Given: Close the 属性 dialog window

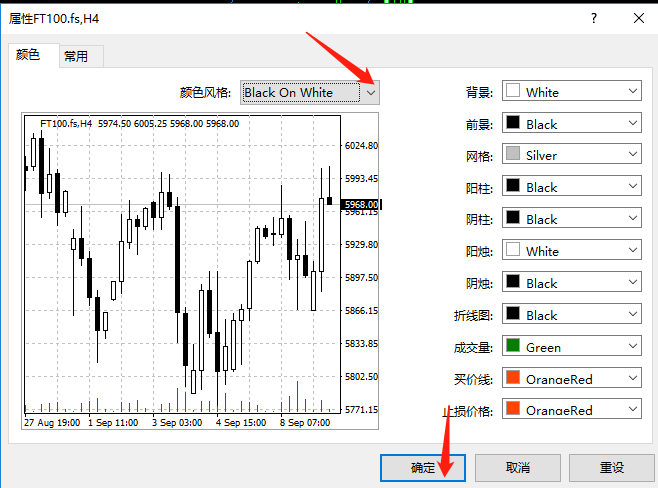Looking at the screenshot, I should (x=639, y=18).
